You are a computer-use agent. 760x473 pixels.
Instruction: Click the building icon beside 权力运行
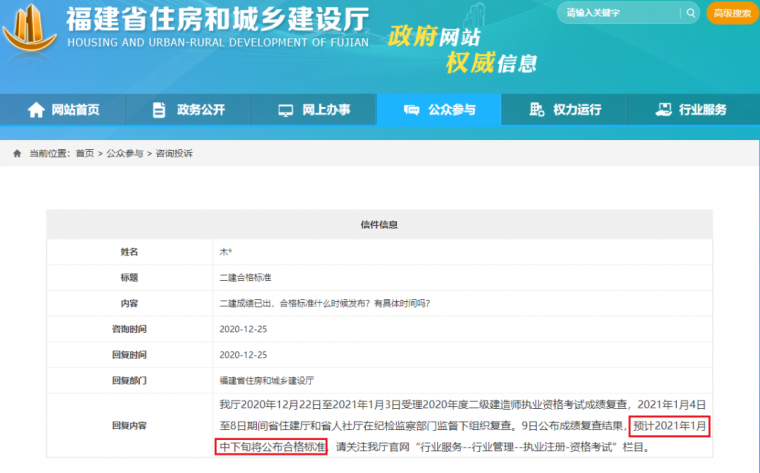(536, 110)
